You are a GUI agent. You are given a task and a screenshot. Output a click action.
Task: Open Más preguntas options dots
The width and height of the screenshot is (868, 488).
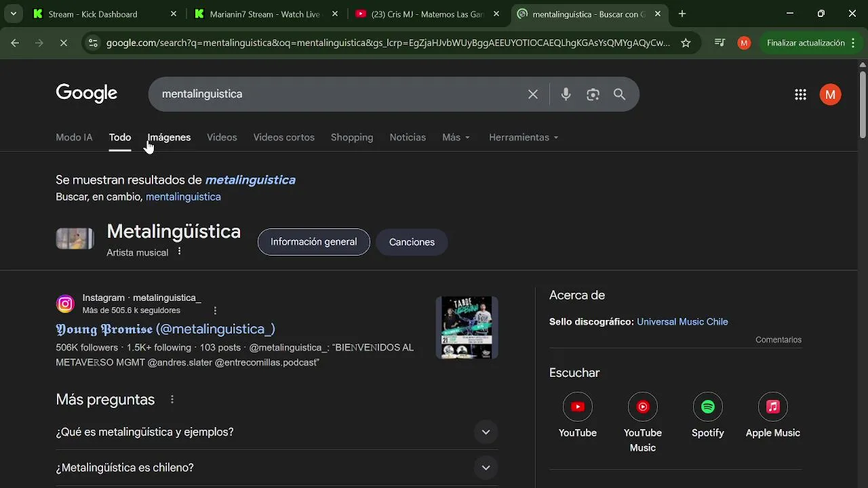(x=172, y=400)
